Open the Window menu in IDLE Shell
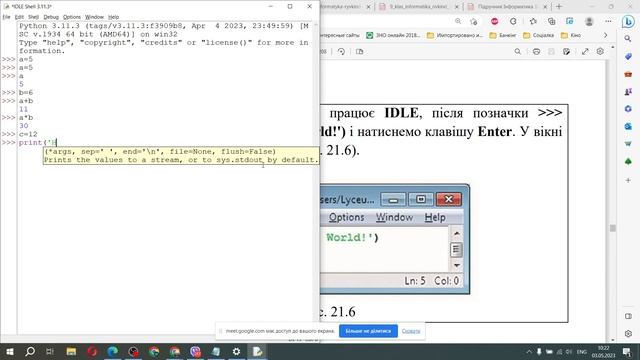The image size is (640, 360). (x=94, y=17)
